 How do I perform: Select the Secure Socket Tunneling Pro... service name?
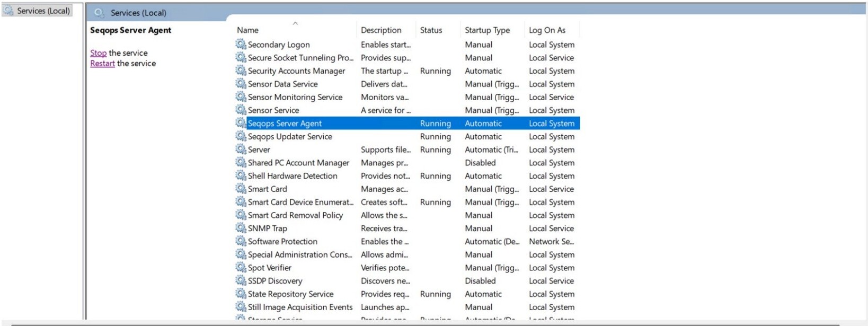click(300, 58)
